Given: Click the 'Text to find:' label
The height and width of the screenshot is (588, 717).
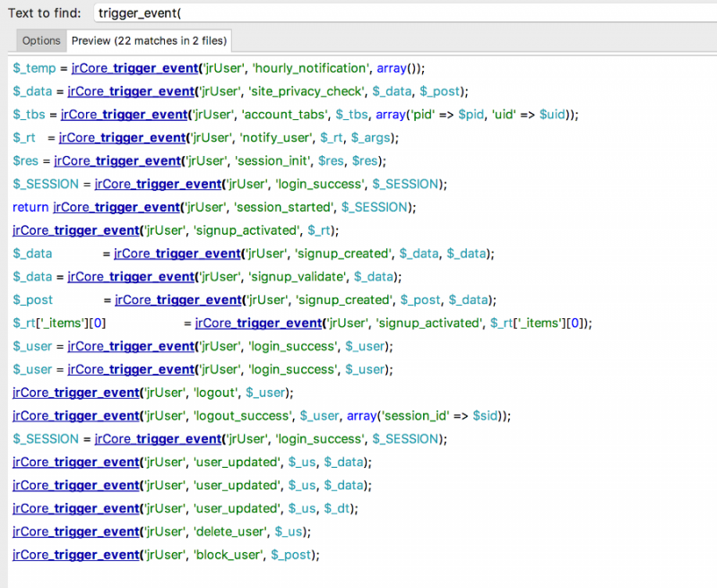Looking at the screenshot, I should click(x=45, y=13).
